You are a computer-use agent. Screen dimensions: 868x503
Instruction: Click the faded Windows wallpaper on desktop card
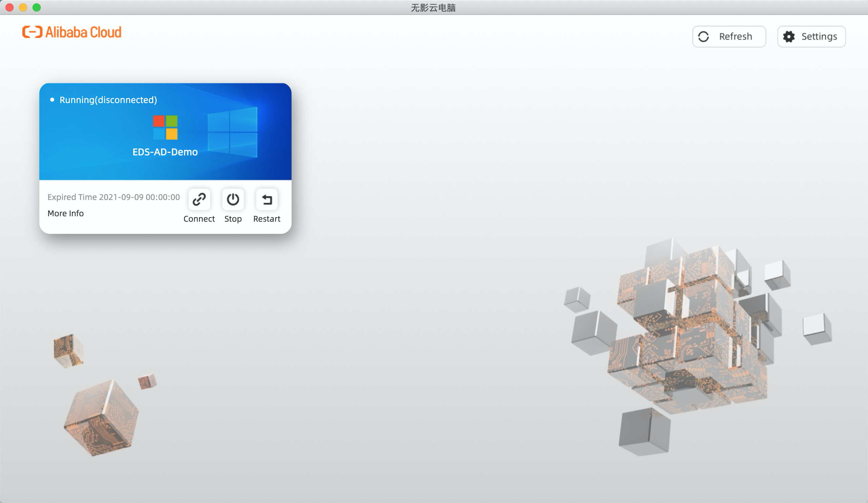(233, 132)
